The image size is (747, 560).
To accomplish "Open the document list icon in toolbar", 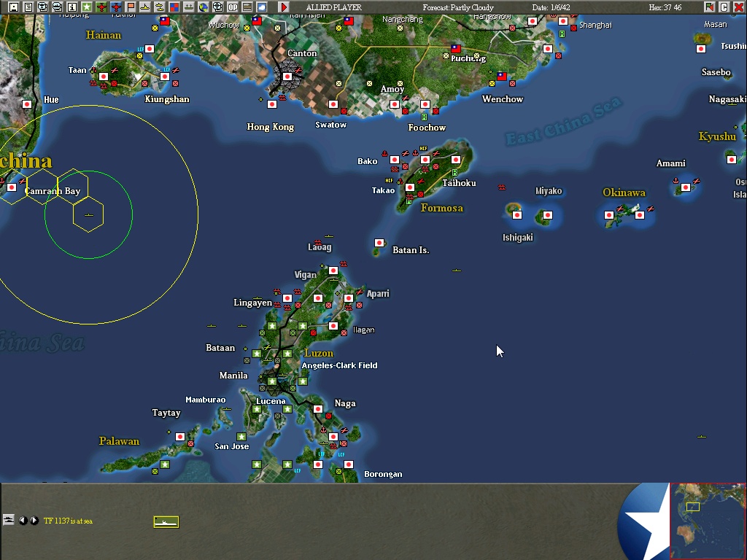I will [x=28, y=7].
